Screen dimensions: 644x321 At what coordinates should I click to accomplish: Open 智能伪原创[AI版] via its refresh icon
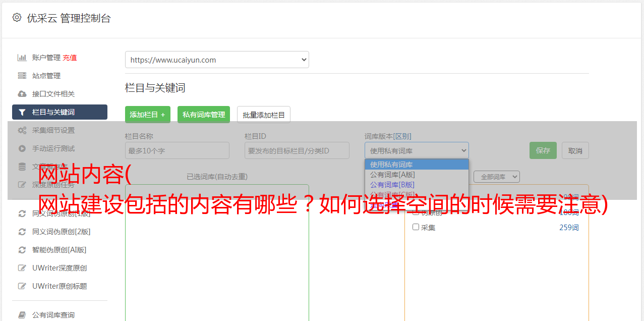[x=22, y=250]
